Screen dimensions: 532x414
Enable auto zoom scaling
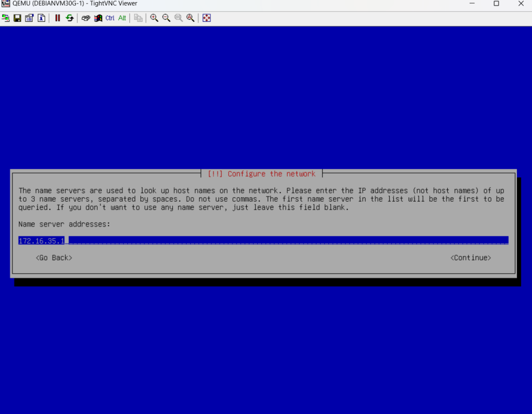(190, 18)
